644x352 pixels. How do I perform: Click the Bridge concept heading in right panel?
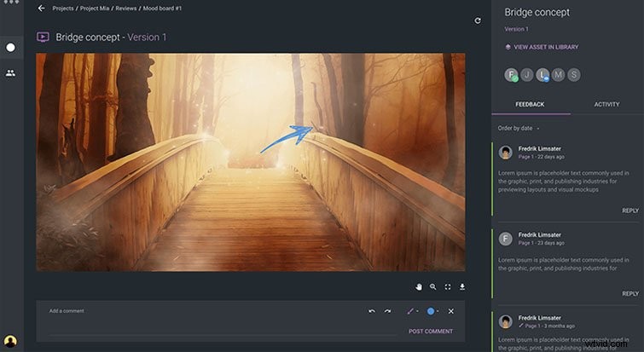pos(537,12)
